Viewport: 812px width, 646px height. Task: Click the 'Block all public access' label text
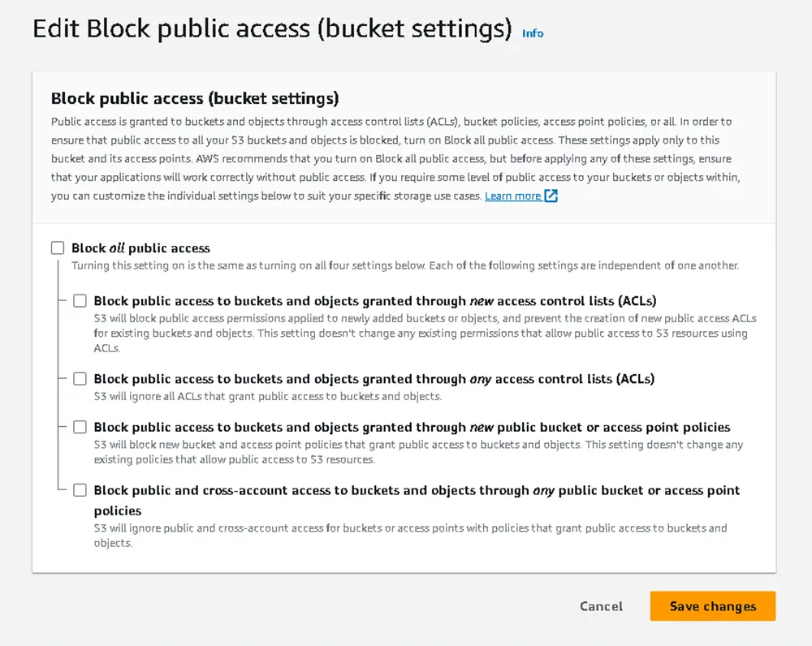(140, 248)
